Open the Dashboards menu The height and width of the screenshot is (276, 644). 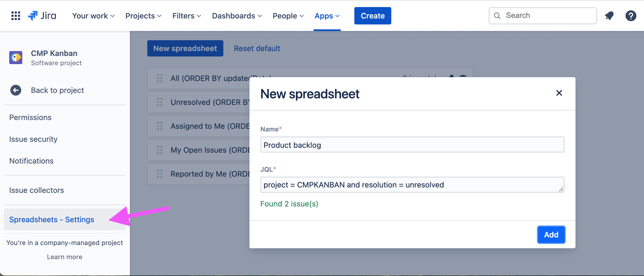tap(236, 16)
